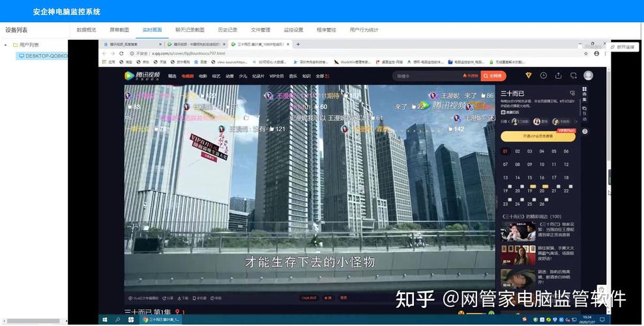Click the 断开连接 disconnect button
The height and width of the screenshot is (326, 644).
coord(622,47)
